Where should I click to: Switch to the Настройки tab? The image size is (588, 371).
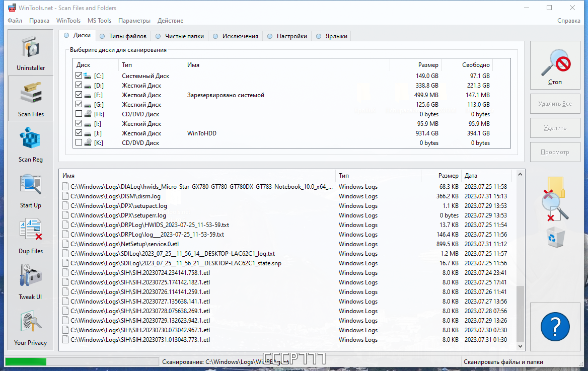click(287, 36)
